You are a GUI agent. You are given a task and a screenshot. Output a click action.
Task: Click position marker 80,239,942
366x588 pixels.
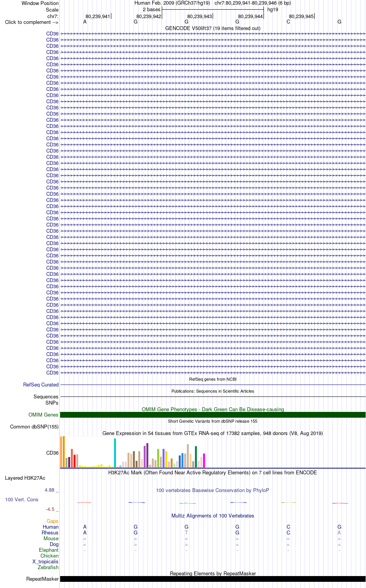(149, 16)
